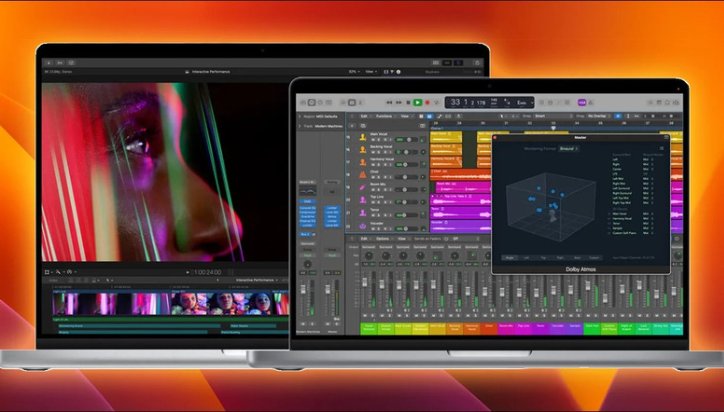This screenshot has width=724, height=412.
Task: Select the Top Line track icon
Action: tap(363, 200)
